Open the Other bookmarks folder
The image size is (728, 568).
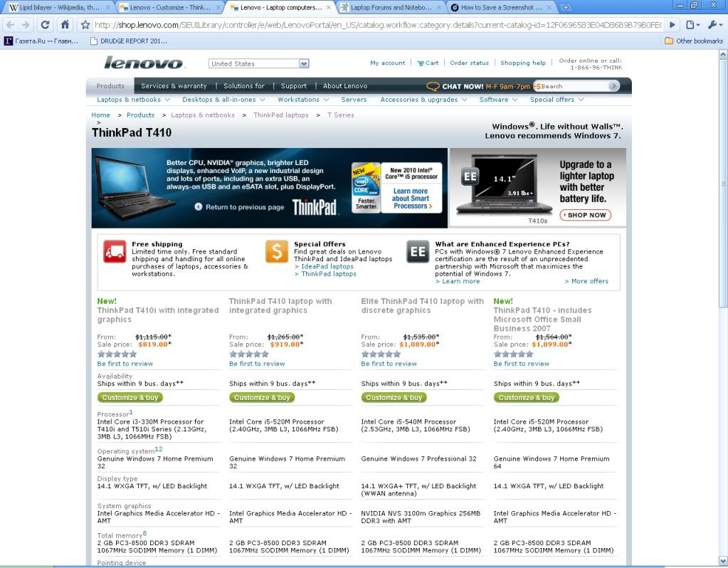[x=694, y=41]
